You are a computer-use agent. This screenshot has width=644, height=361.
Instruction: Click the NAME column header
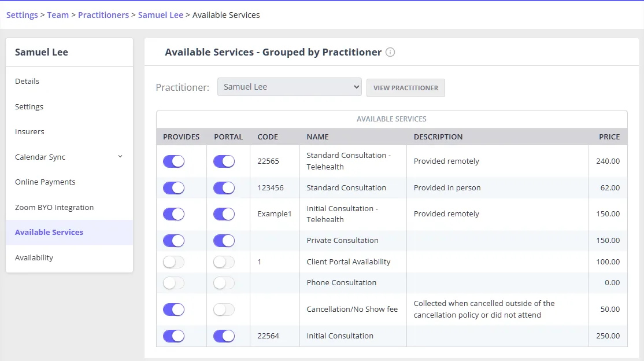pyautogui.click(x=317, y=137)
